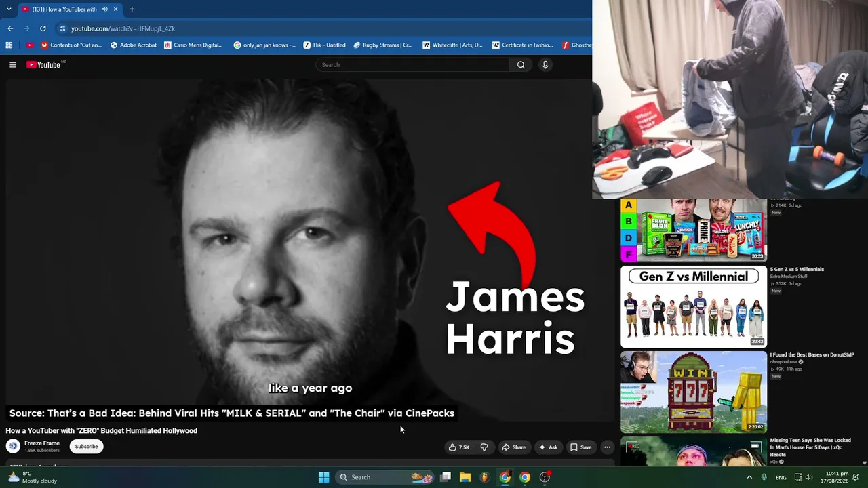Open the DonutSMP slot machine thumbnail
Image resolution: width=868 pixels, height=488 pixels.
694,392
